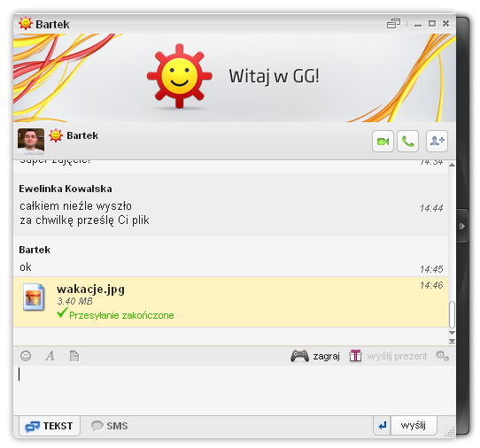This screenshot has width=480, height=448.
Task: Open the emoticon picker
Action: pyautogui.click(x=26, y=356)
